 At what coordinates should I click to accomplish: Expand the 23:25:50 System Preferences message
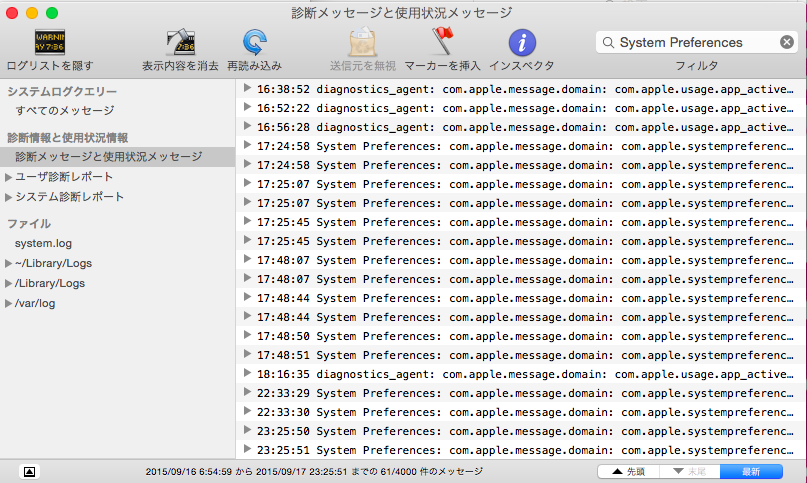[x=247, y=430]
